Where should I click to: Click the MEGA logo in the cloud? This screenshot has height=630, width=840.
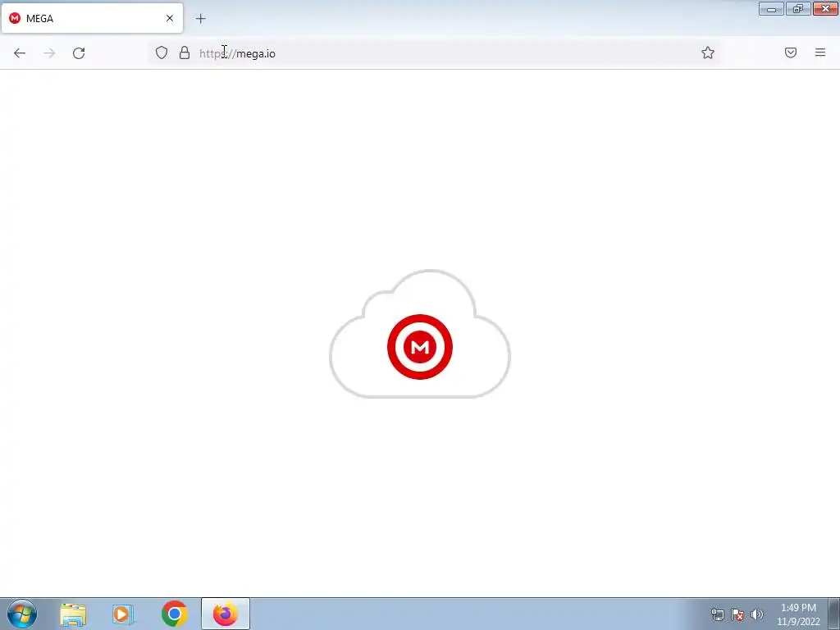pos(420,347)
